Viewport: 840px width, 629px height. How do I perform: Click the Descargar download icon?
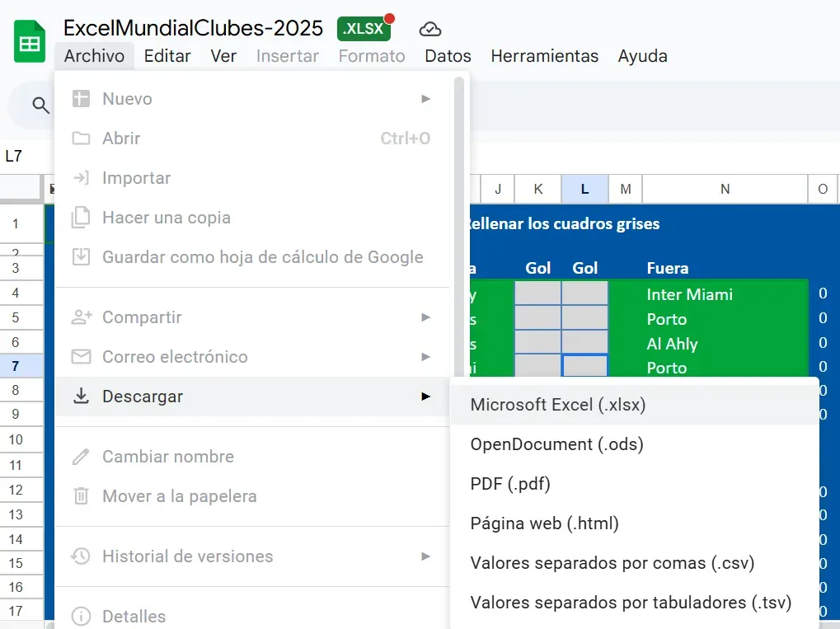(81, 397)
